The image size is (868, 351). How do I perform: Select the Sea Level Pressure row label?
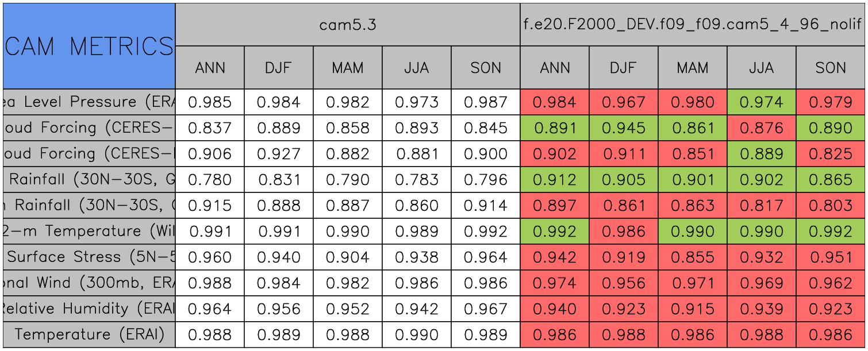89,102
